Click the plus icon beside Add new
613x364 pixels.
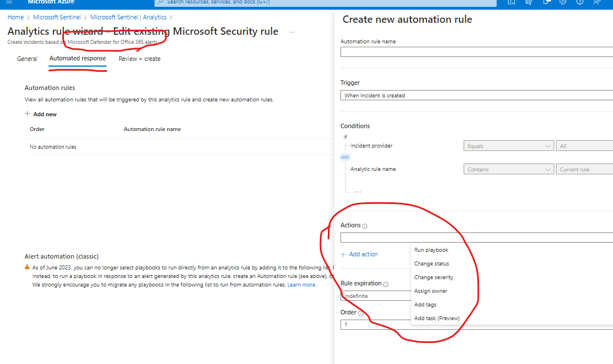click(x=27, y=114)
